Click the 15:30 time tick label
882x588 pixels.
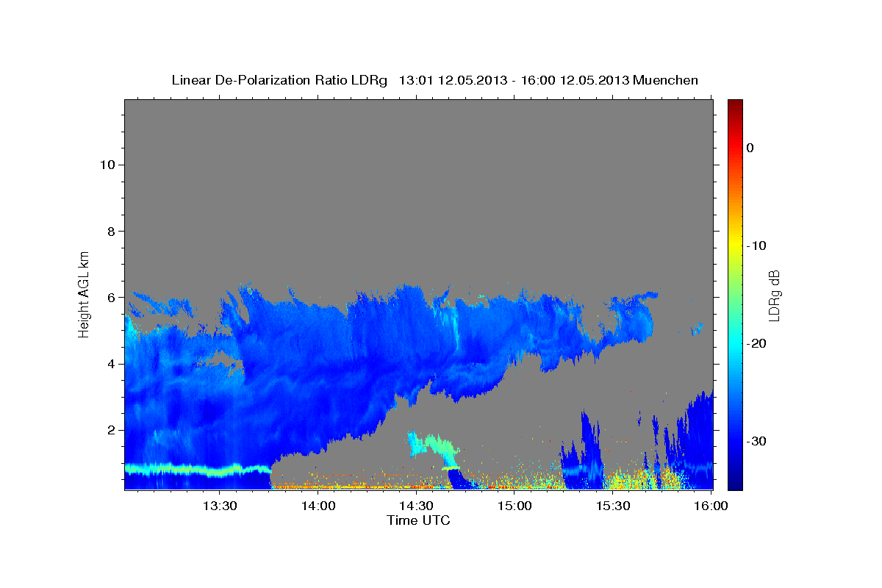[x=613, y=506]
